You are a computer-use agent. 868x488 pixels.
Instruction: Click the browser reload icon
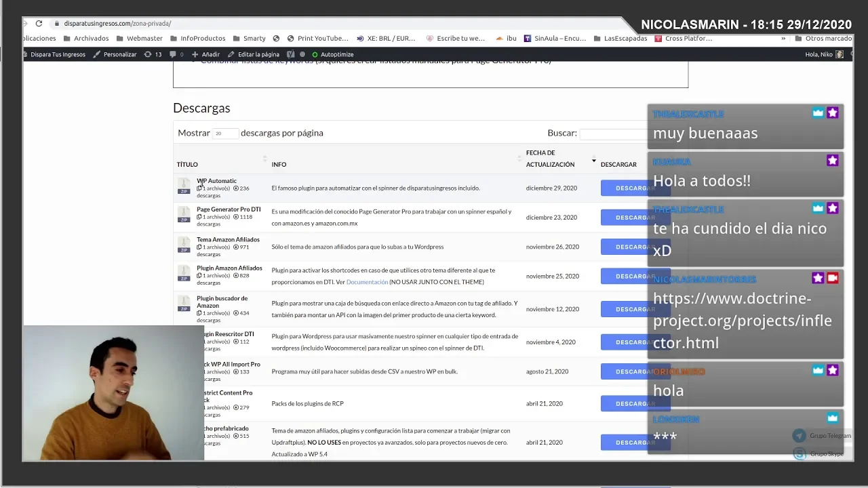39,24
